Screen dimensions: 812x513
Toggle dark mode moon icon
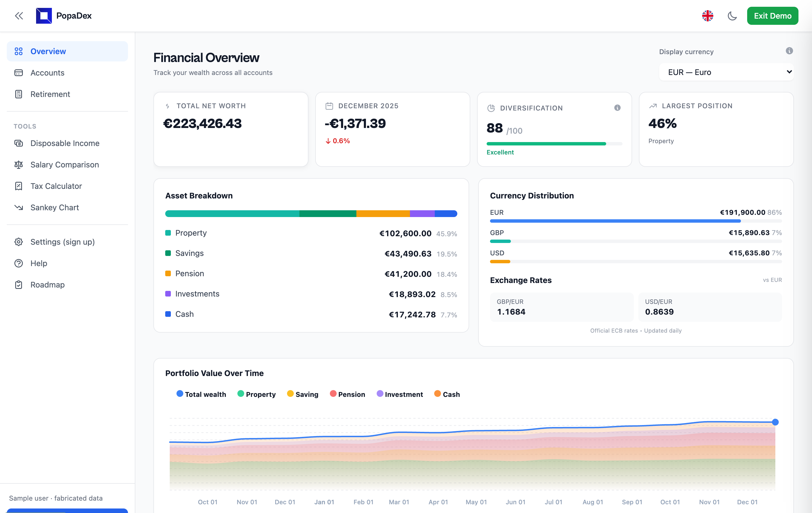732,16
